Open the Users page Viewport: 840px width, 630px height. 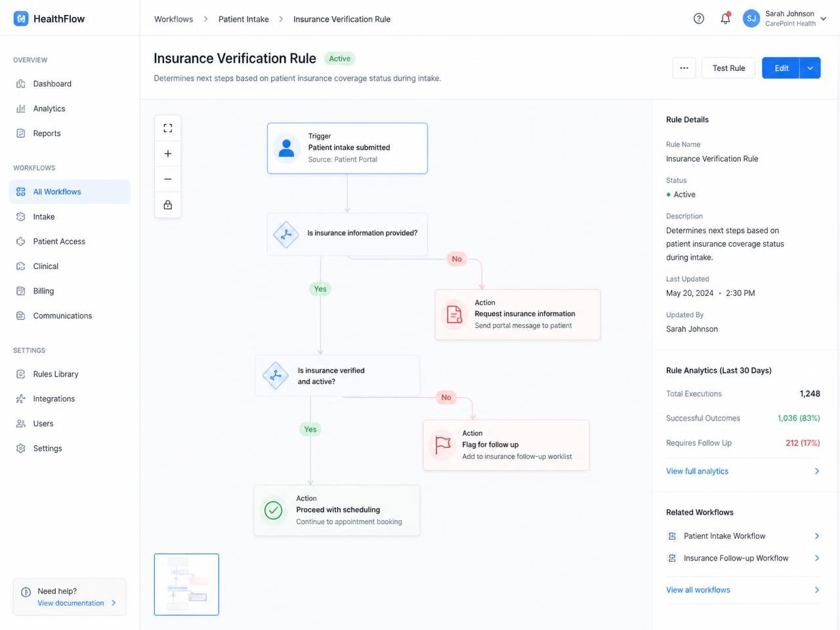click(70, 424)
